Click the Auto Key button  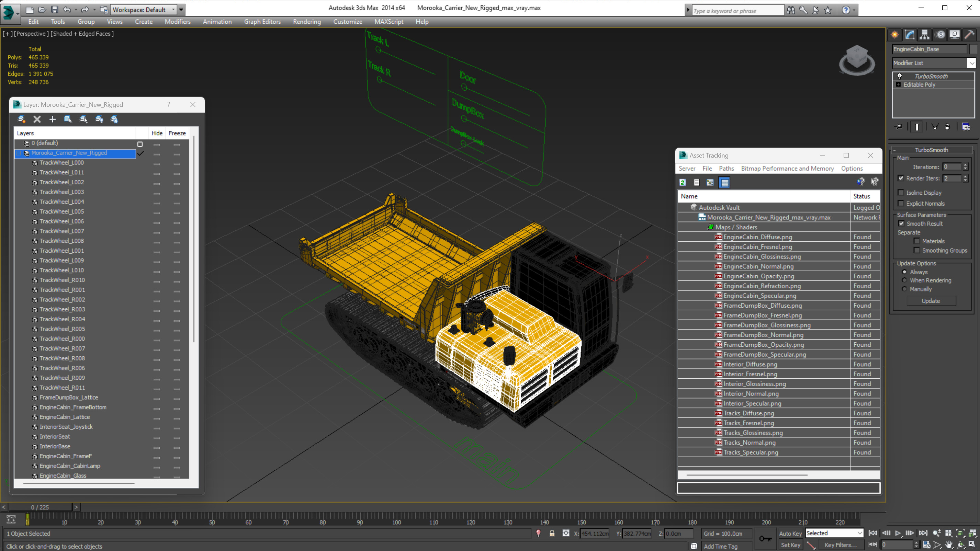(x=790, y=533)
